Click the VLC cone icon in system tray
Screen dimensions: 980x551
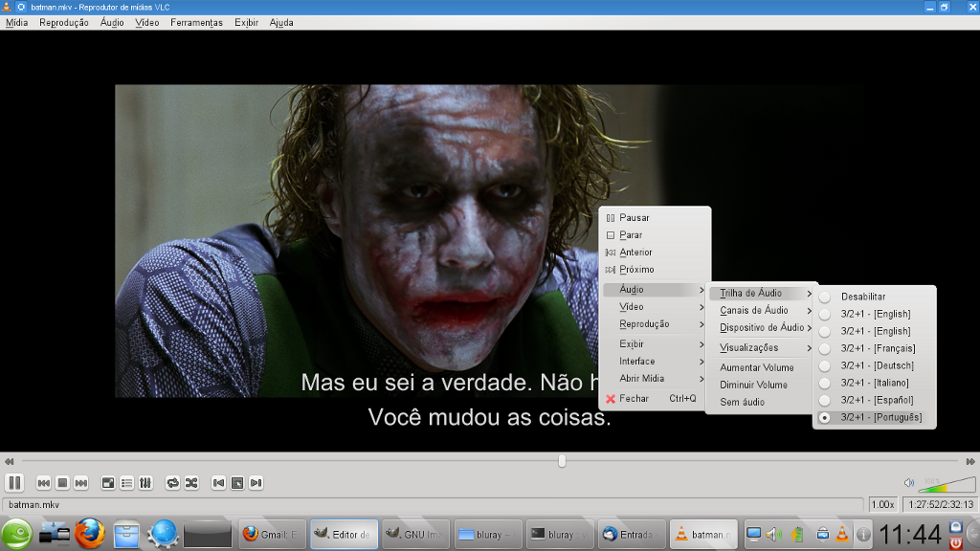pos(842,534)
